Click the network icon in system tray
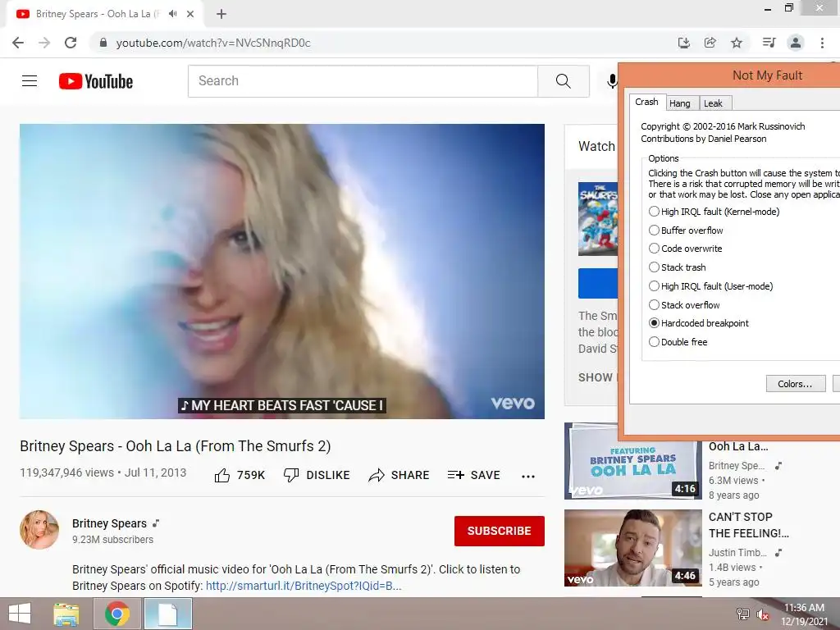The image size is (840, 630). click(743, 614)
